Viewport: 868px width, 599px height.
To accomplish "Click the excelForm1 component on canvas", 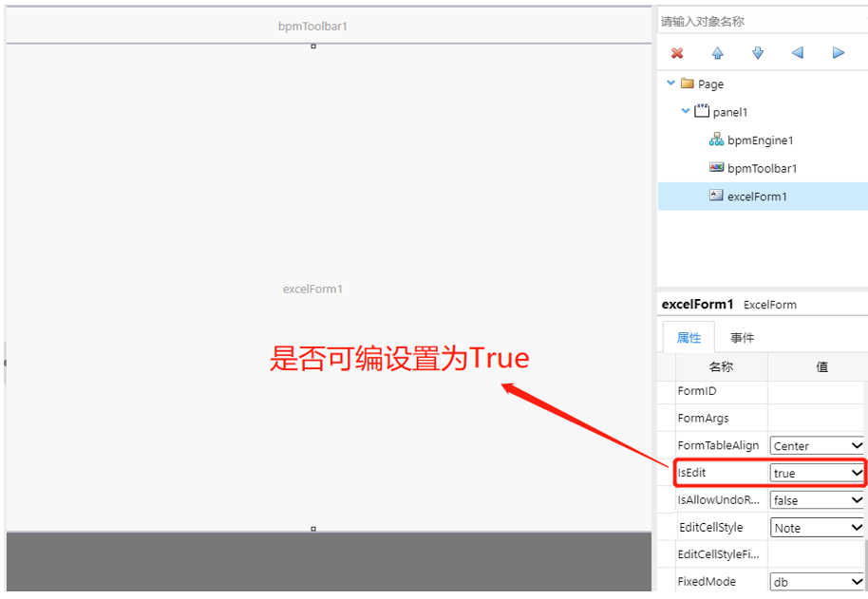I will 329,288.
